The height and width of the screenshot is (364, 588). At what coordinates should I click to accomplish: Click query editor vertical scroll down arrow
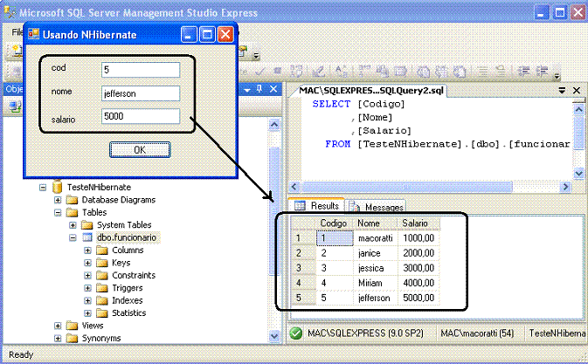[x=578, y=173]
